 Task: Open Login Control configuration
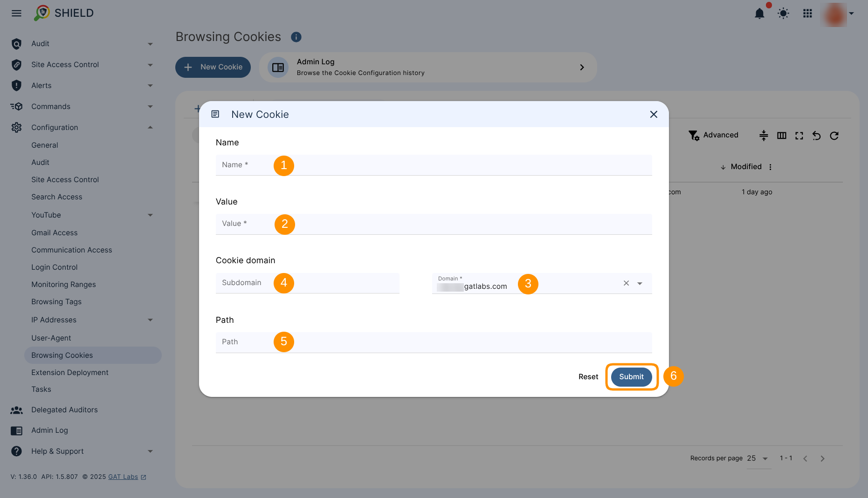(x=55, y=267)
